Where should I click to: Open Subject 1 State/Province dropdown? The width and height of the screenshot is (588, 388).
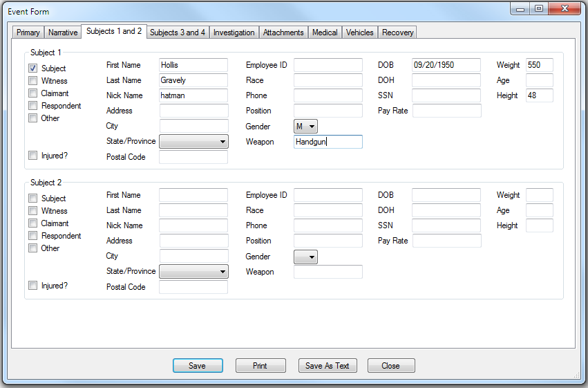(193, 141)
